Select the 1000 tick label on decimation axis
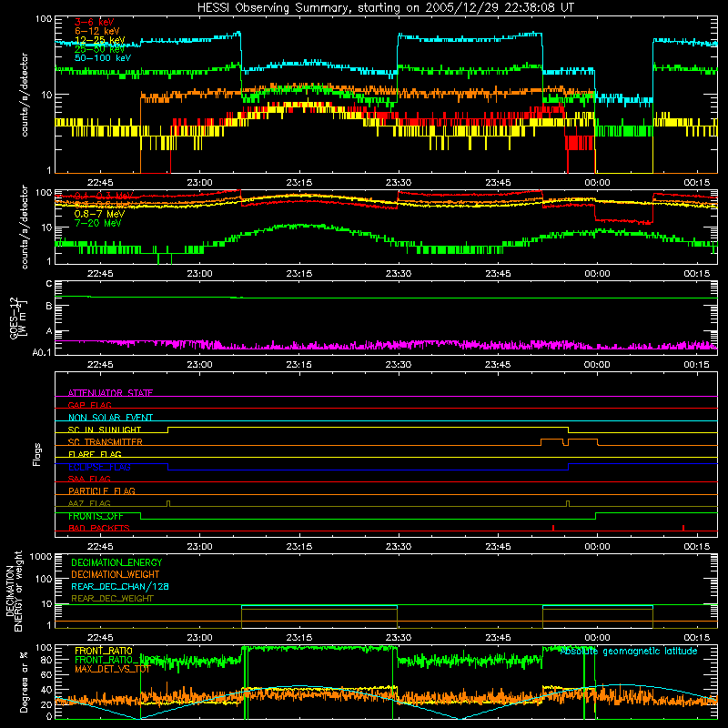 tap(41, 557)
